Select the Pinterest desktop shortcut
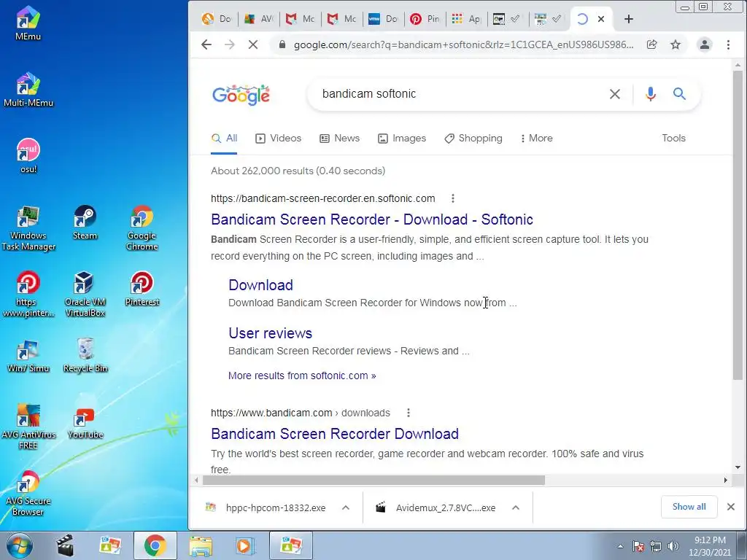Viewport: 747px width, 560px height. pyautogui.click(x=142, y=289)
